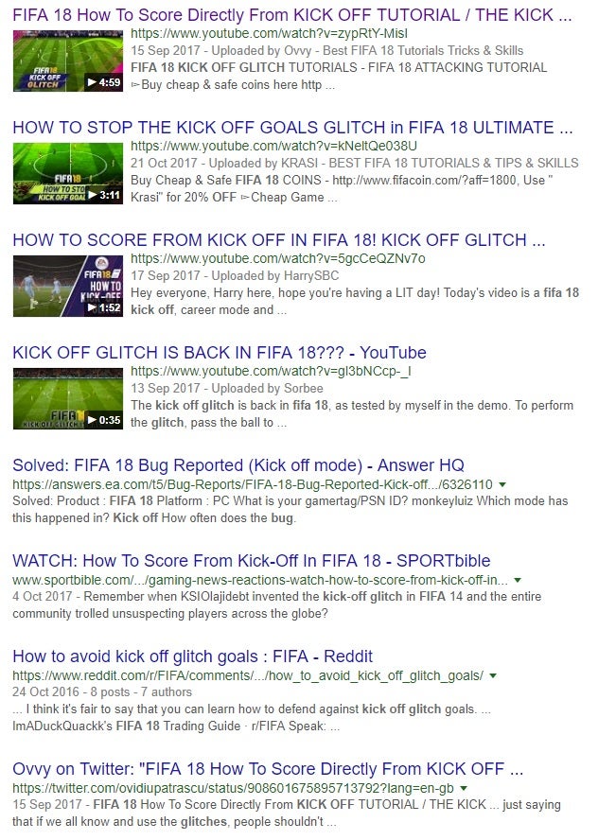Expand the dropdown arrow beside answers.ea.com URL
The image size is (616, 840).
[502, 485]
